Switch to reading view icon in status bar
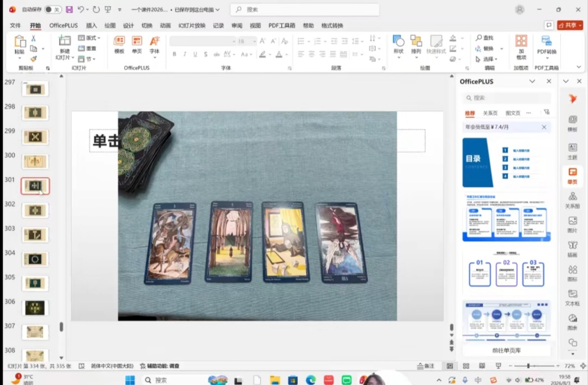 [x=482, y=366]
